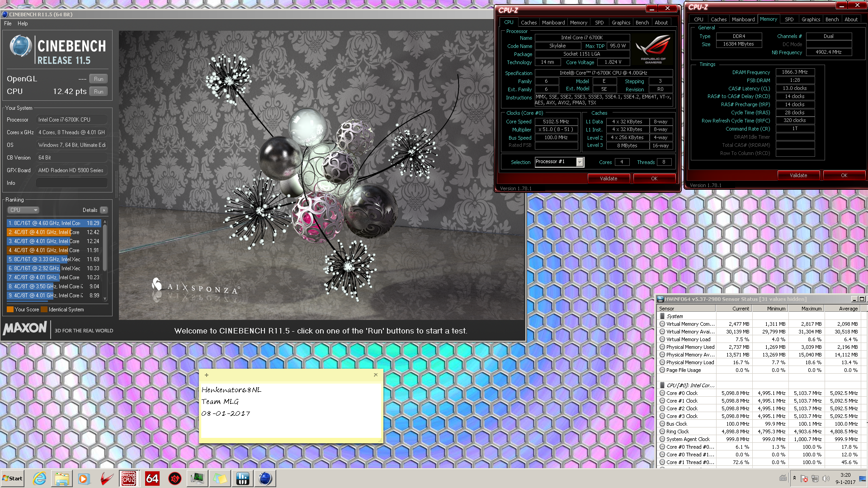The image size is (868, 488).
Task: Select ranking row 2 with score 12.42
Action: [x=54, y=232]
